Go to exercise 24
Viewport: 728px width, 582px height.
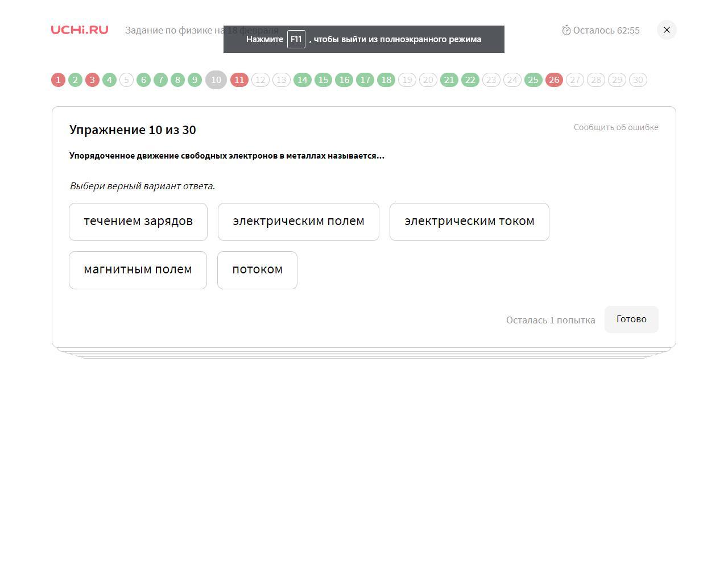[x=512, y=80]
